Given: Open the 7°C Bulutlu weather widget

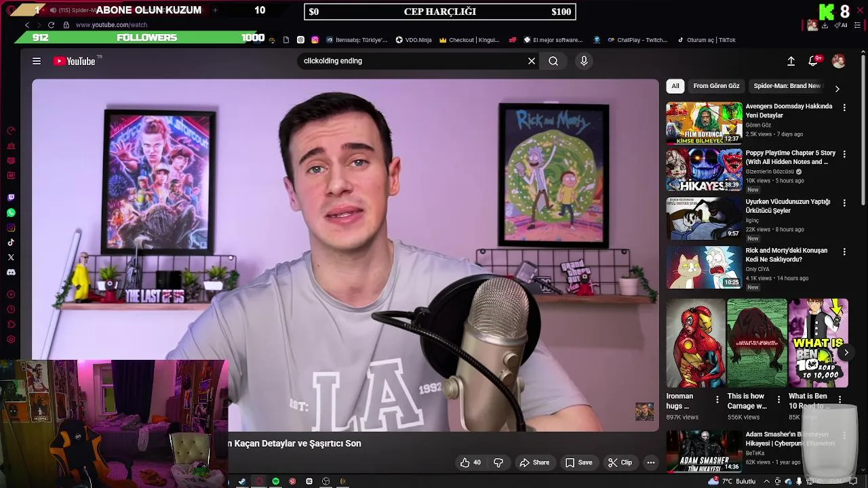Looking at the screenshot, I should pyautogui.click(x=731, y=481).
